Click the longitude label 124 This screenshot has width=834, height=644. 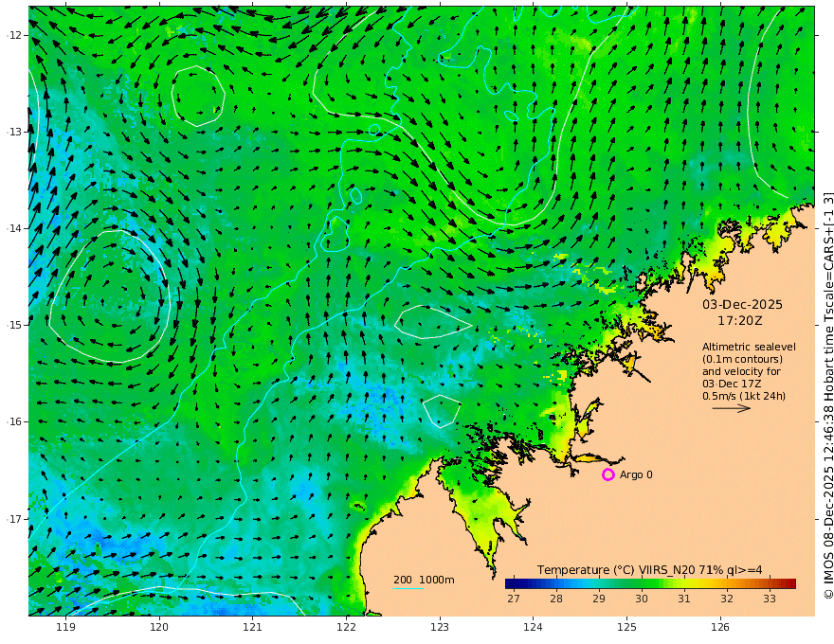point(534,627)
